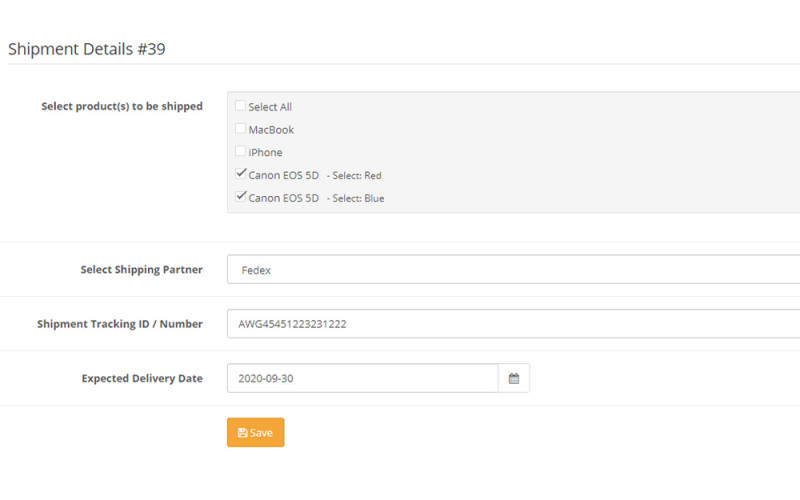
Task: Focus the Expected Delivery Date field
Action: [362, 379]
